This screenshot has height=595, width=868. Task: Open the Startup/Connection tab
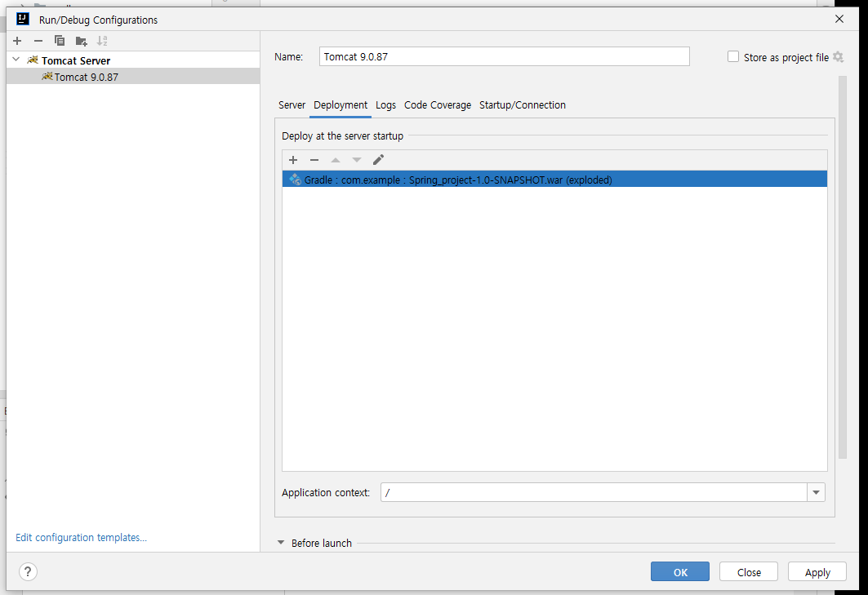point(523,105)
